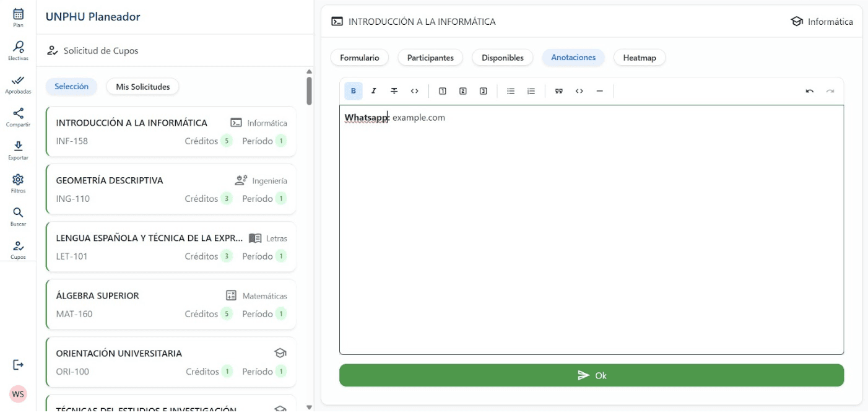Open the Buscar search tool

click(18, 217)
